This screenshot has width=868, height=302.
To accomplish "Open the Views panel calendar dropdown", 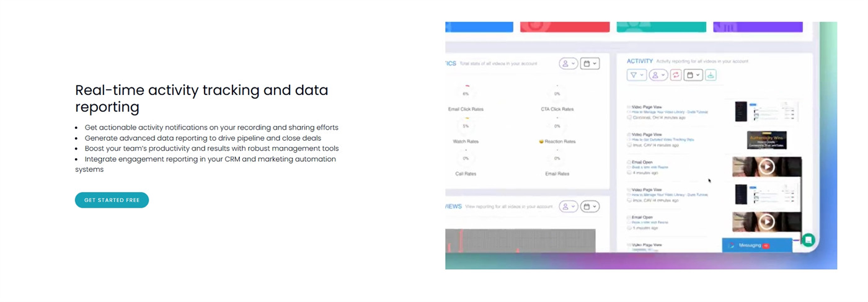I will (590, 207).
